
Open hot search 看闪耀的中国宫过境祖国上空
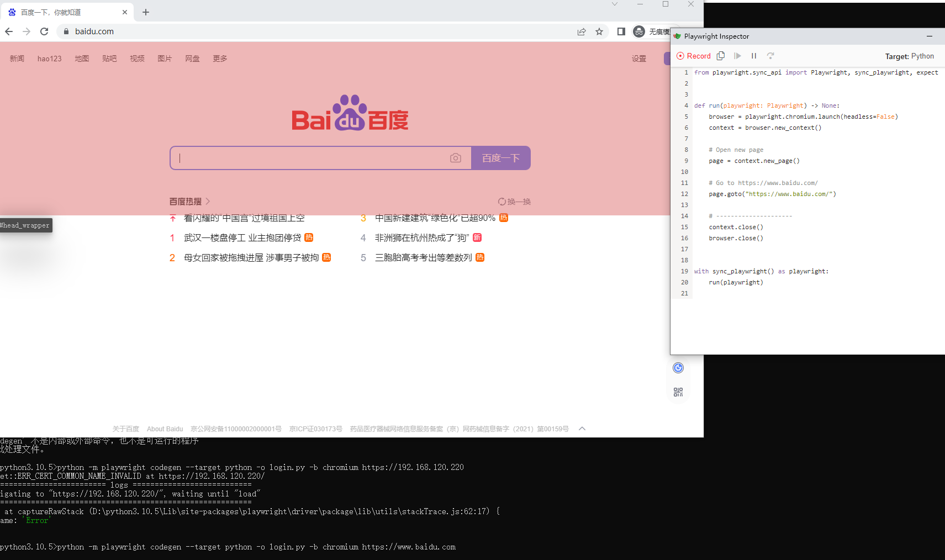pos(244,218)
